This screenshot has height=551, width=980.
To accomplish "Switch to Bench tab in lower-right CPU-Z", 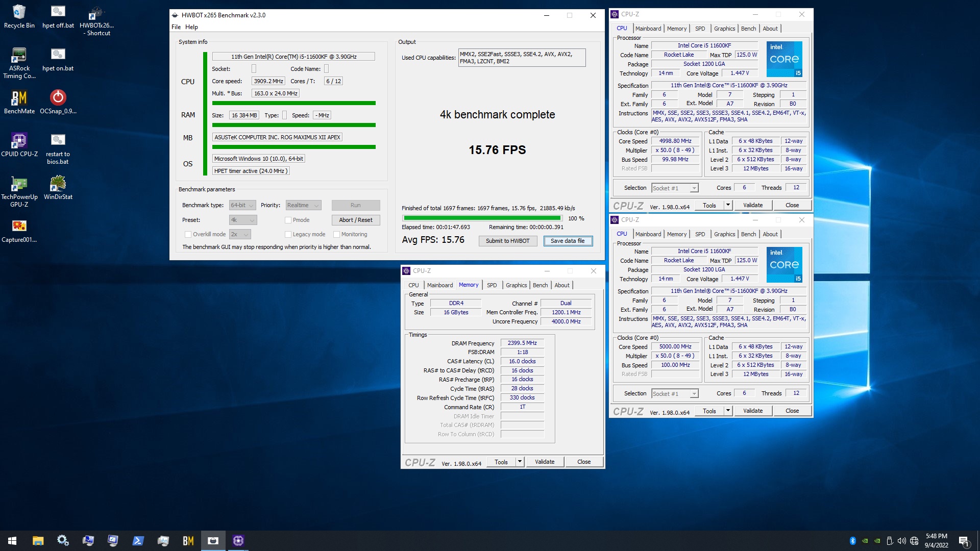I will (x=748, y=234).
